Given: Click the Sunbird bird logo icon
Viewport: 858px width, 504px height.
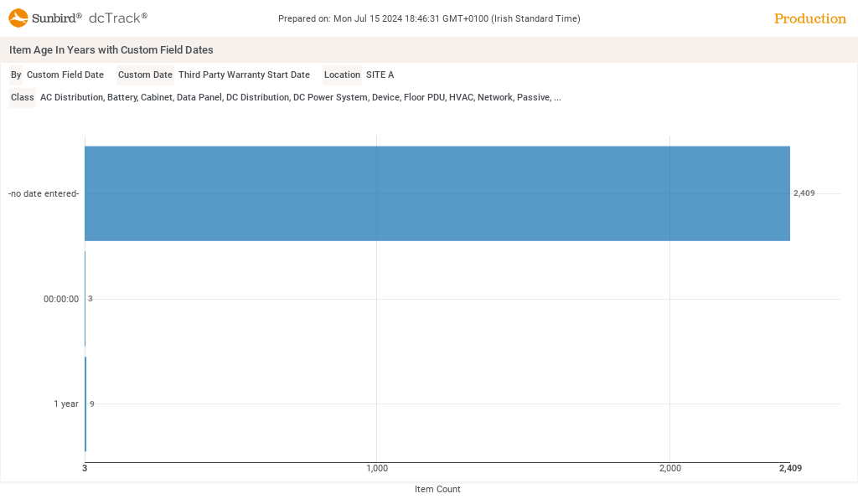Looking at the screenshot, I should click(18, 18).
